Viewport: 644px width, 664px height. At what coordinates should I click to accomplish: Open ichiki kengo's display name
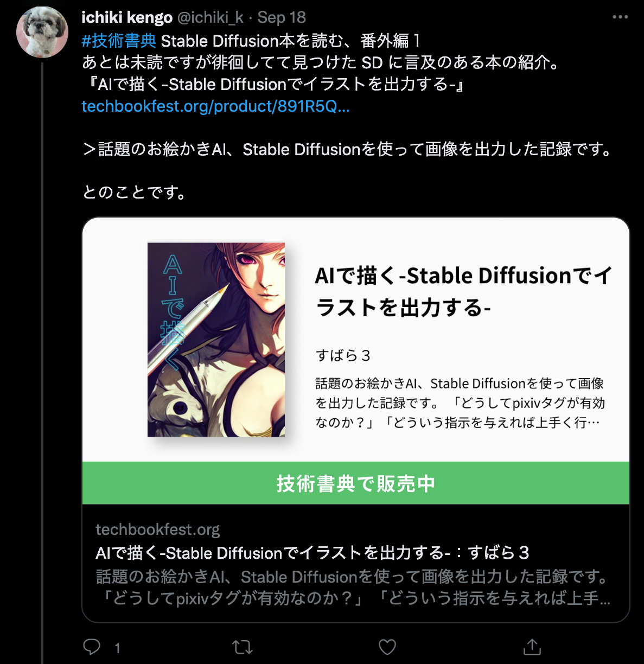(127, 17)
